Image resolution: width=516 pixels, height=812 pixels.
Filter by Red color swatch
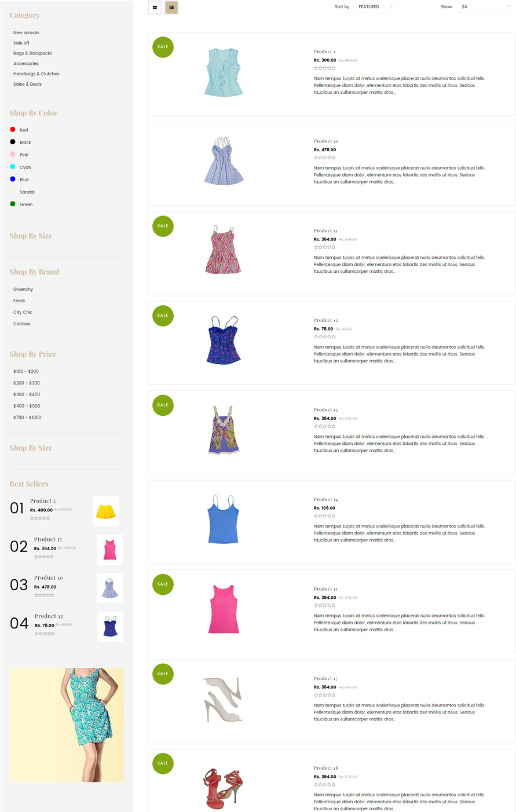pos(13,130)
